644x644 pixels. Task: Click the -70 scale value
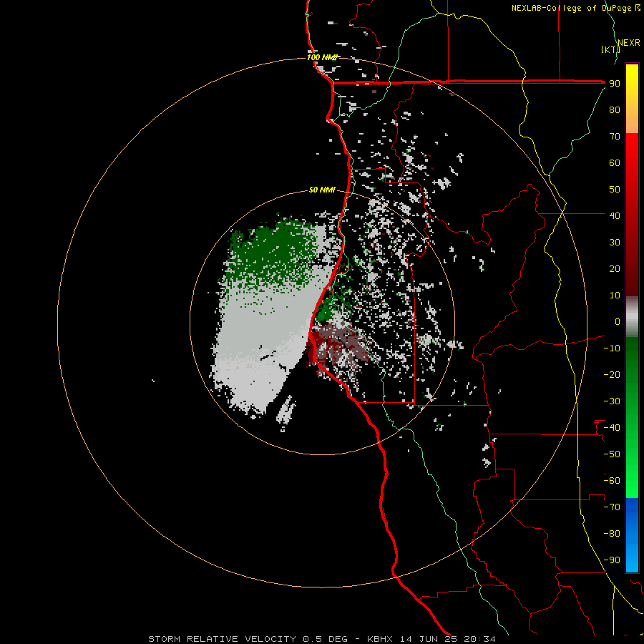coord(612,507)
